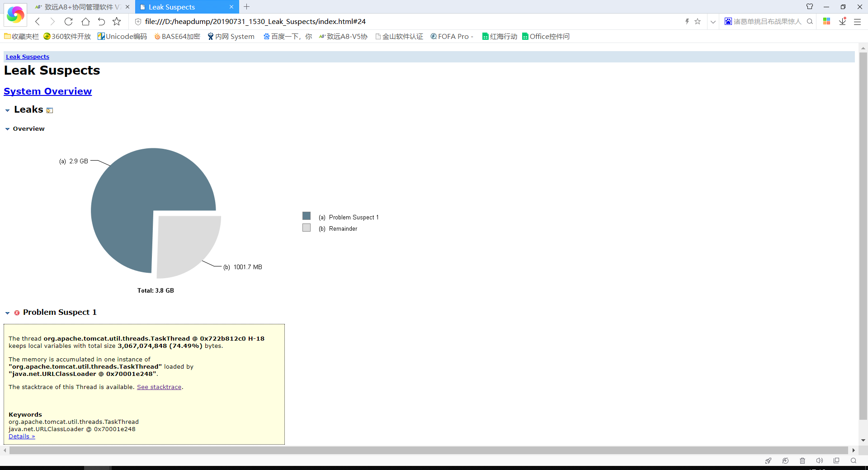Click the 360 browser logo
Image resolution: width=868 pixels, height=470 pixels.
pyautogui.click(x=15, y=14)
